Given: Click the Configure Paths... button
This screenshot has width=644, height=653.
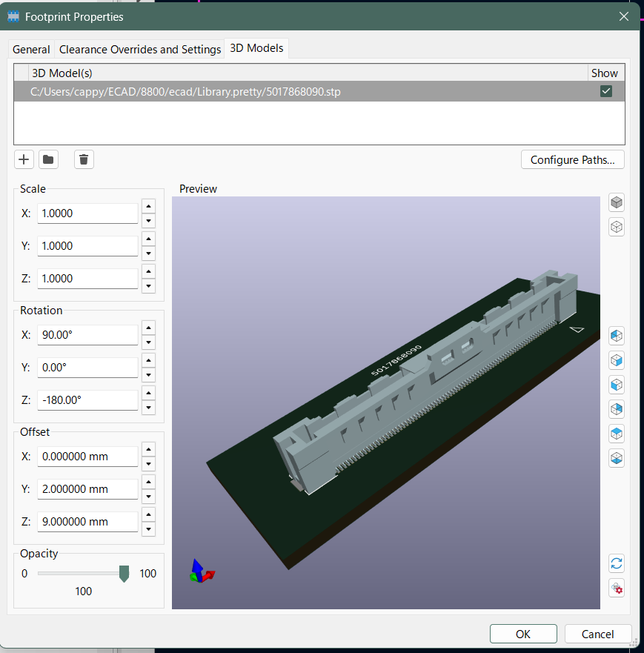Looking at the screenshot, I should 572,160.
